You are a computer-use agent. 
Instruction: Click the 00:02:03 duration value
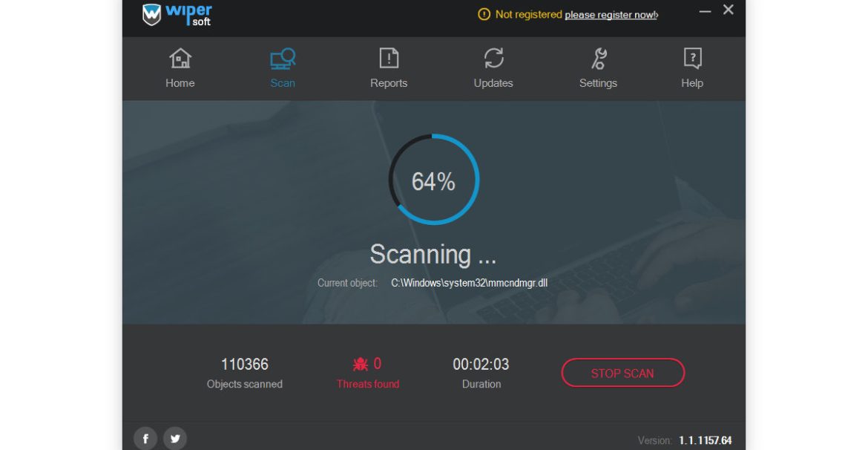[481, 364]
